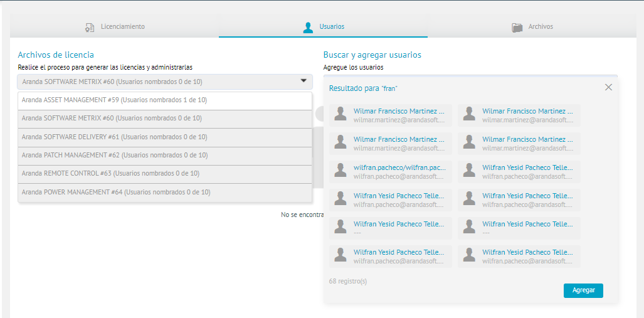This screenshot has width=644, height=318.
Task: Collapse the license file combo box arrow
Action: (304, 81)
